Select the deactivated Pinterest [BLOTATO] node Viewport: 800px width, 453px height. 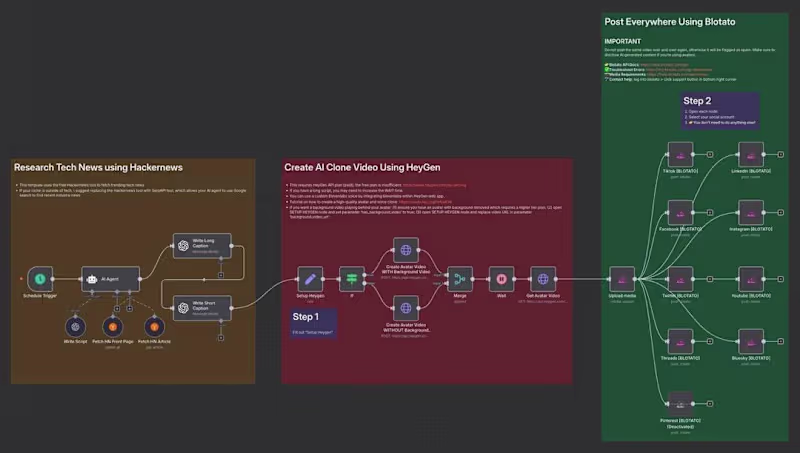pos(680,404)
